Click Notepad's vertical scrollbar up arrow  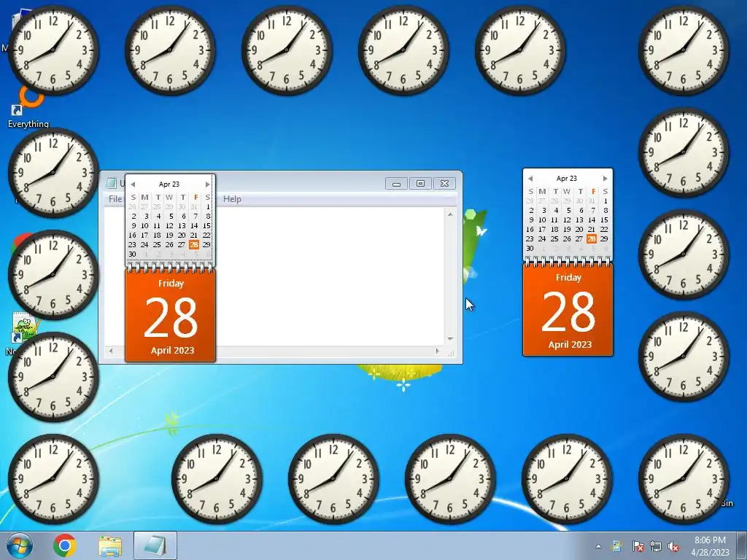[450, 215]
